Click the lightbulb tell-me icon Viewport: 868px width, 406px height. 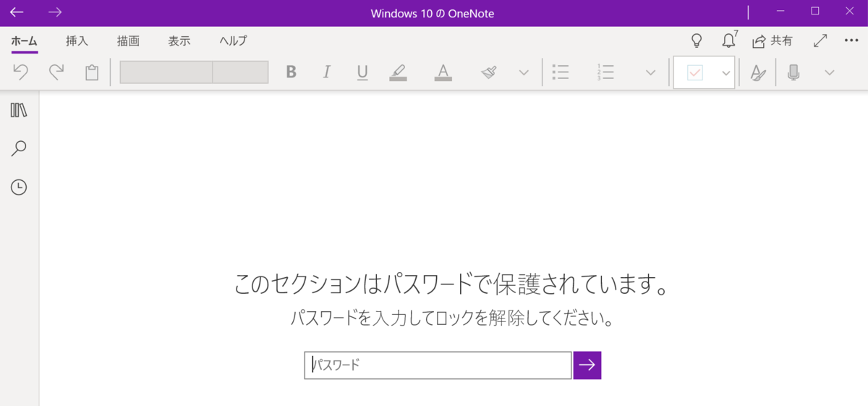697,41
